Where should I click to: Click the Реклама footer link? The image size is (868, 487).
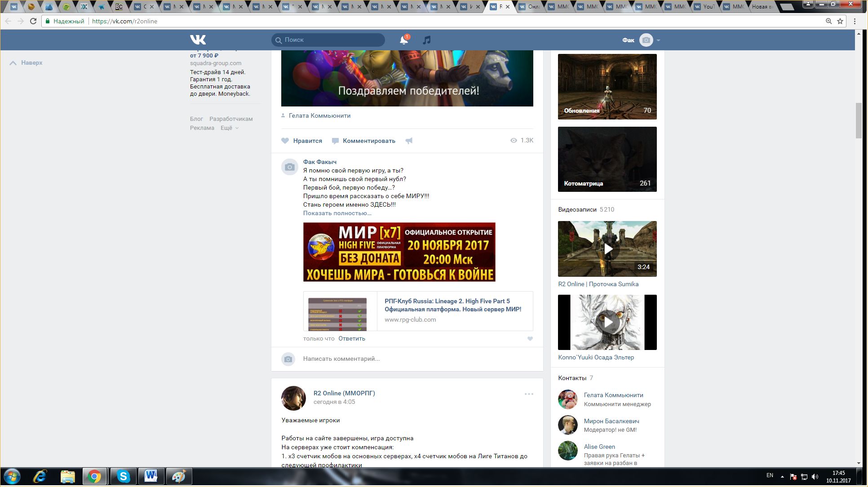tap(202, 128)
